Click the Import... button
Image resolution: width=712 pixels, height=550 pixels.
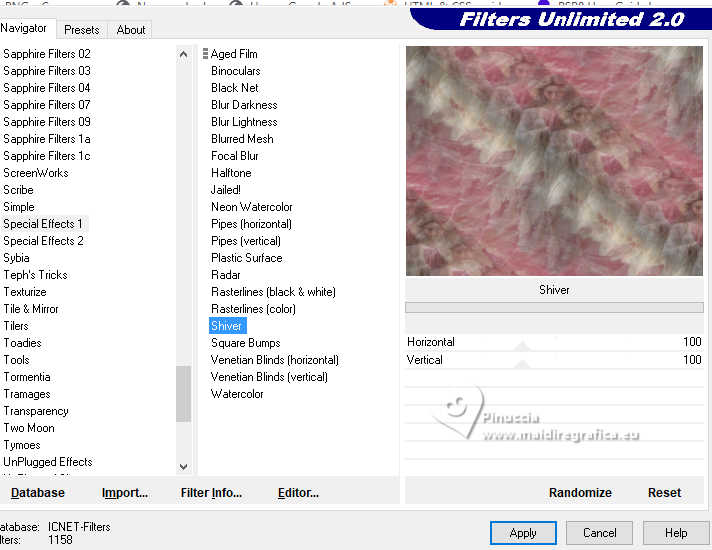pos(125,493)
